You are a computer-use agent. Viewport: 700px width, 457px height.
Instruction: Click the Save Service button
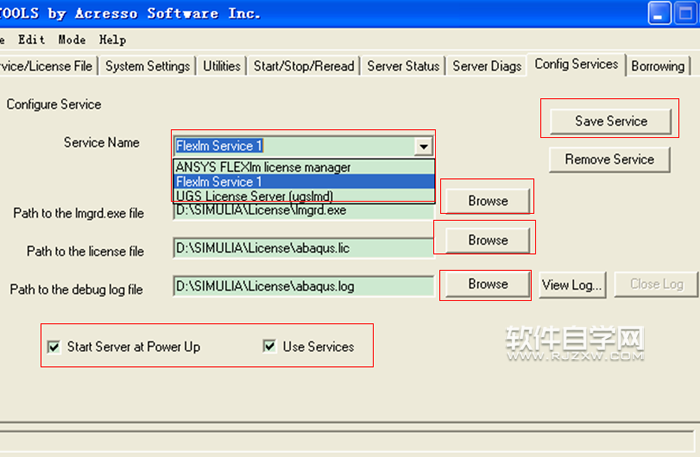coord(611,121)
